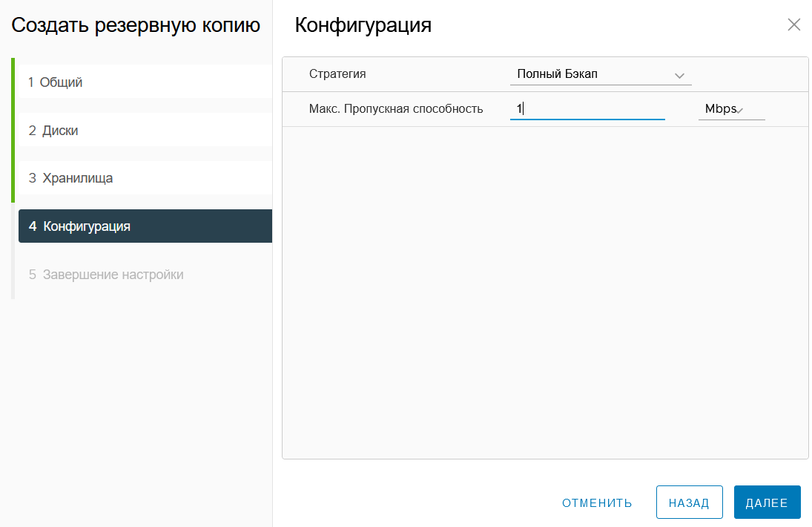Click the Конфигурация heading

(x=363, y=25)
